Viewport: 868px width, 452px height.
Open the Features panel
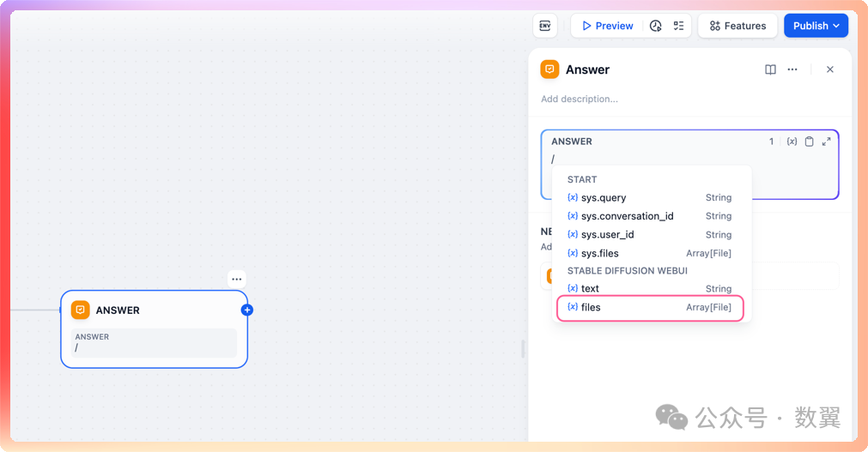[x=737, y=26]
